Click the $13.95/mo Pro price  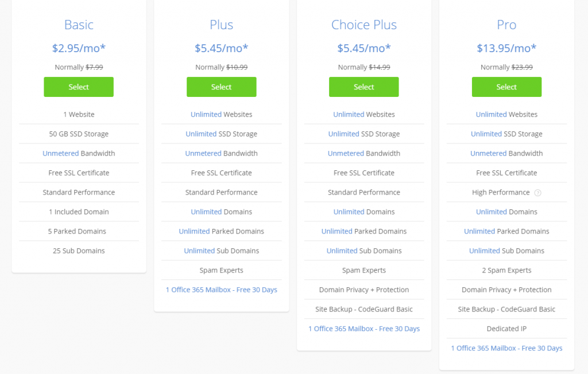point(506,48)
